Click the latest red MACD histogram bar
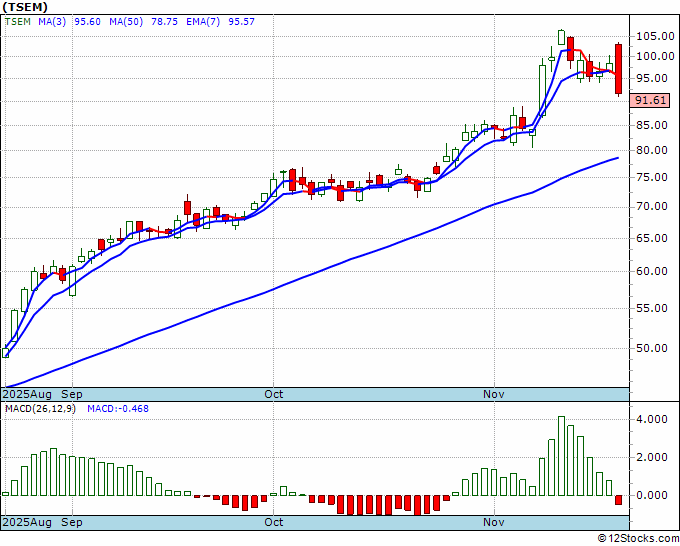Viewport: 680px width, 546px height. click(x=618, y=500)
